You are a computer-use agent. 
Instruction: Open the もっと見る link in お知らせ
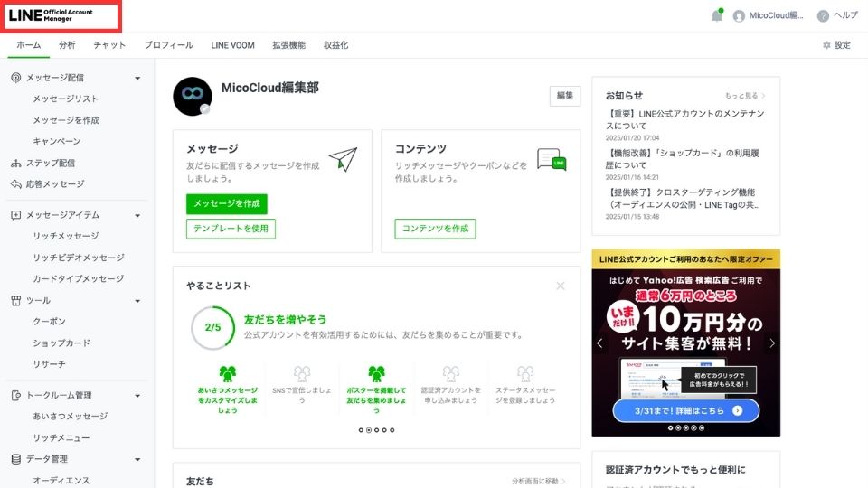pos(744,95)
